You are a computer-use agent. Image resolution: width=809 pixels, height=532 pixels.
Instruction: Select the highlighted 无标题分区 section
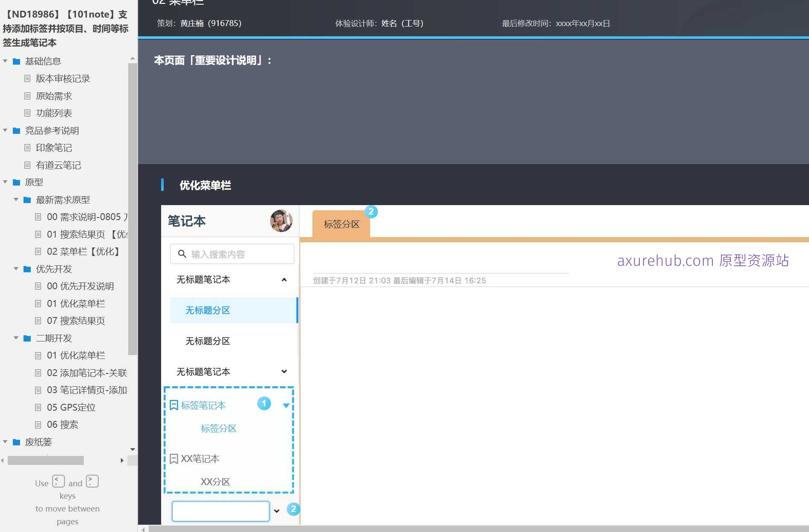234,310
